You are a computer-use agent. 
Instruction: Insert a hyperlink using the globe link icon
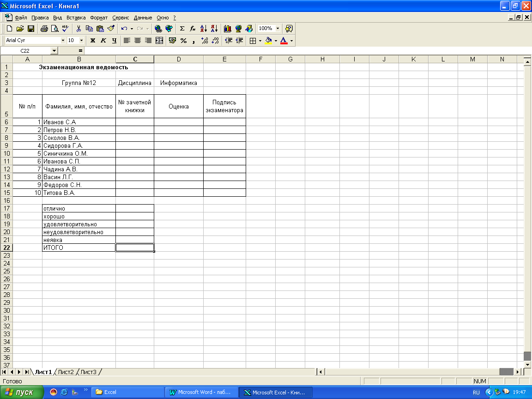point(158,29)
